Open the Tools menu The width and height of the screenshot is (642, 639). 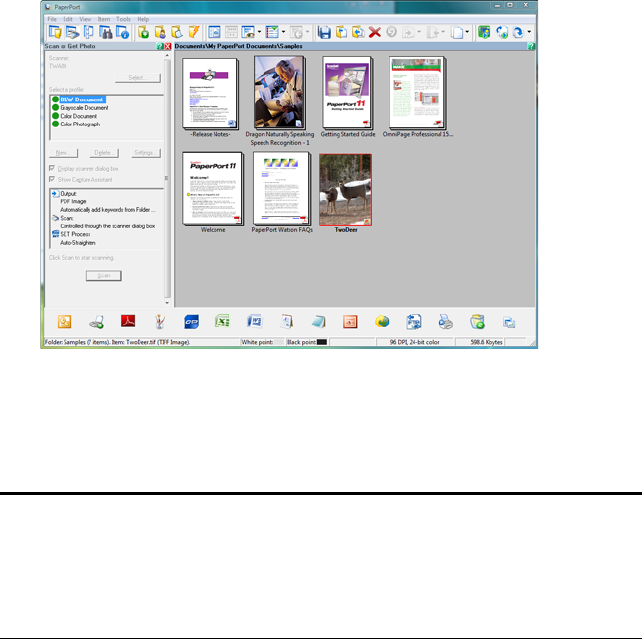tap(123, 19)
